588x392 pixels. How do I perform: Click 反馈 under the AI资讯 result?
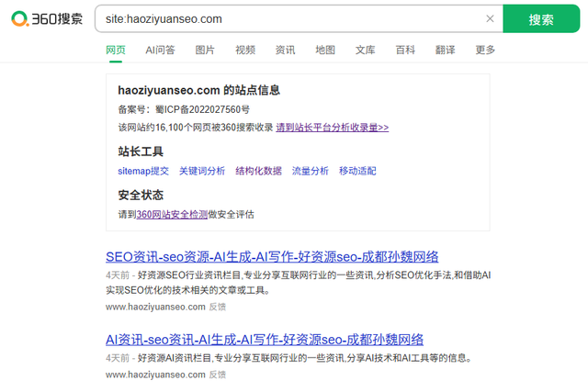[x=218, y=375]
